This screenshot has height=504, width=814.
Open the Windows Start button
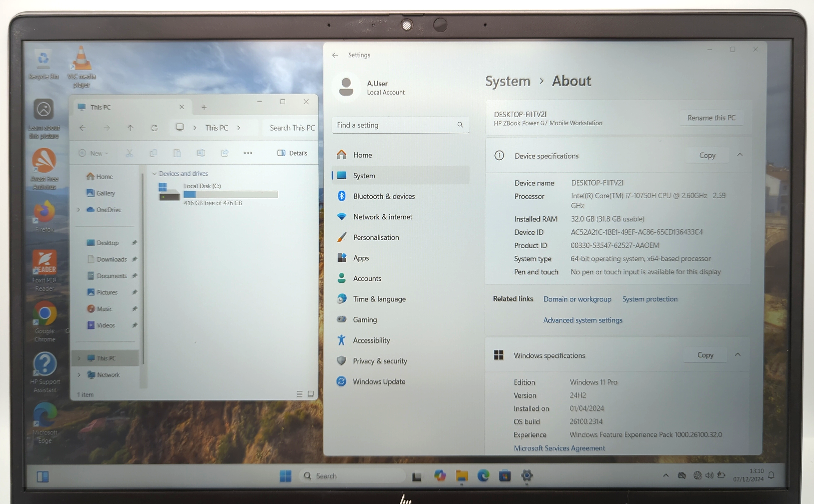pos(285,476)
